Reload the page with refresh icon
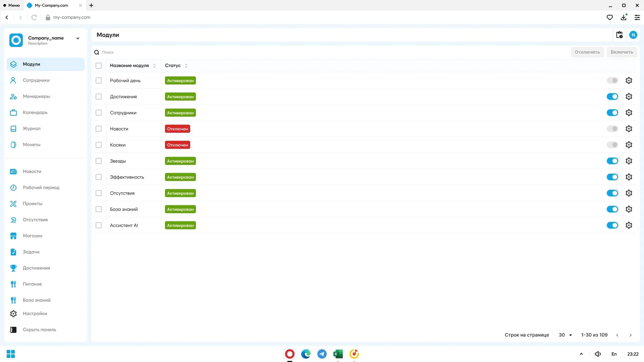This screenshot has height=362, width=644. [x=34, y=17]
